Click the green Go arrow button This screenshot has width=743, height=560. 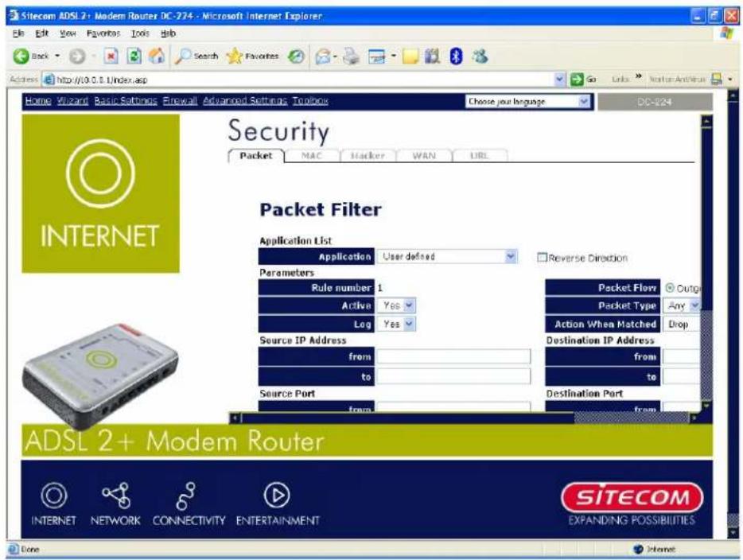[577, 79]
